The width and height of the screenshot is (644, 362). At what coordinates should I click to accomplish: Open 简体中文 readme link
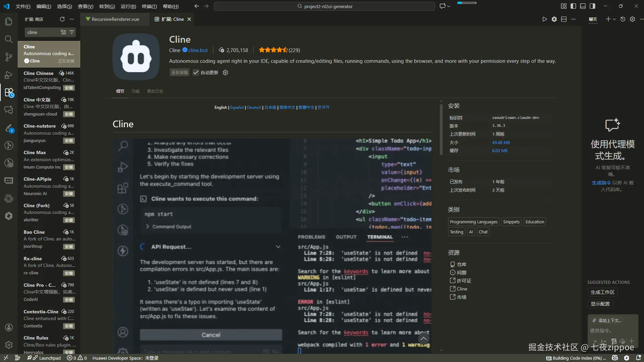(x=287, y=107)
